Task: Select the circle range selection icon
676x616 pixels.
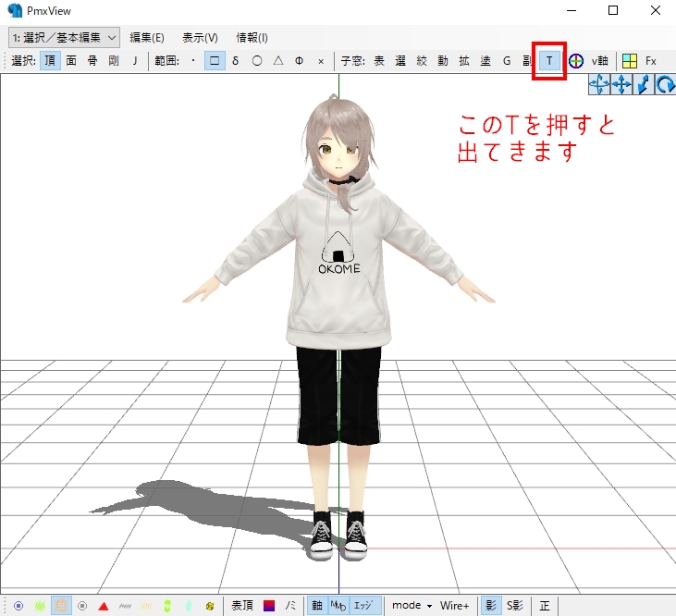Action: click(x=257, y=61)
